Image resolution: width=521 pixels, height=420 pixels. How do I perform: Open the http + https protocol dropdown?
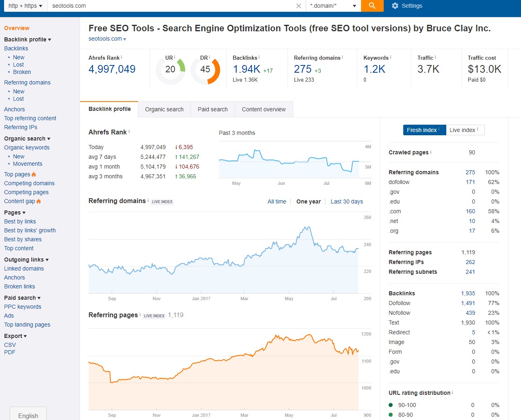(25, 6)
